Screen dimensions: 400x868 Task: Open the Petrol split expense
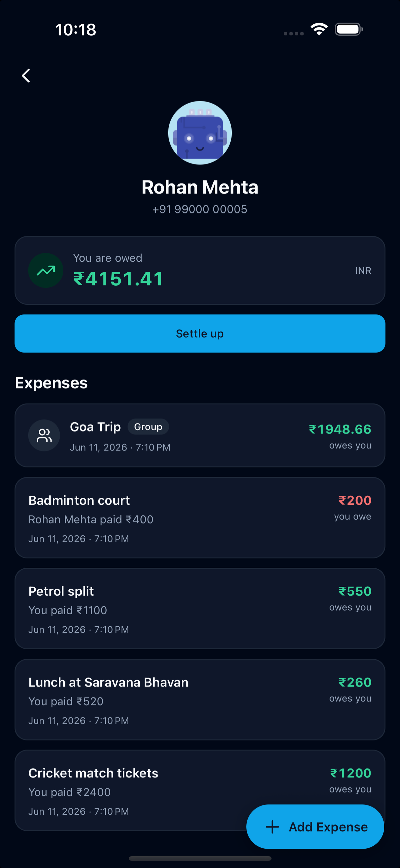click(200, 609)
